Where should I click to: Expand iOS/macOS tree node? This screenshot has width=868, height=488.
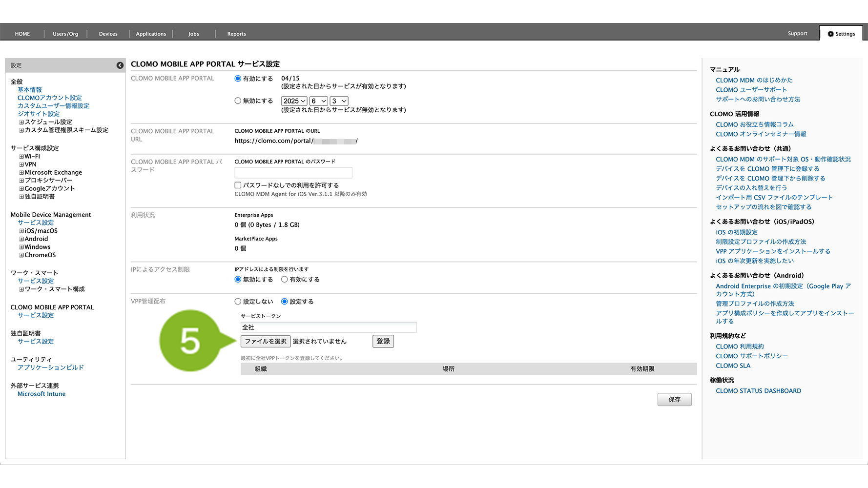tap(21, 231)
